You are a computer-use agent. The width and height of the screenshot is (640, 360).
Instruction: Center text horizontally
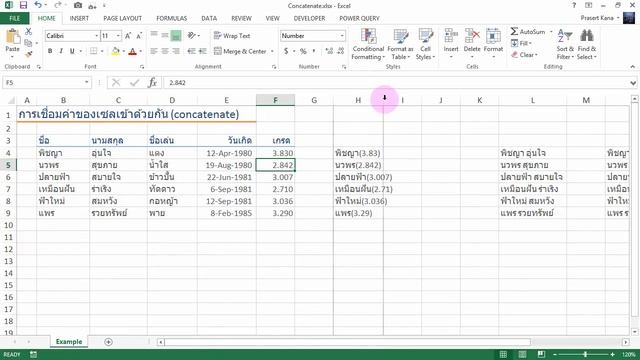pos(165,51)
